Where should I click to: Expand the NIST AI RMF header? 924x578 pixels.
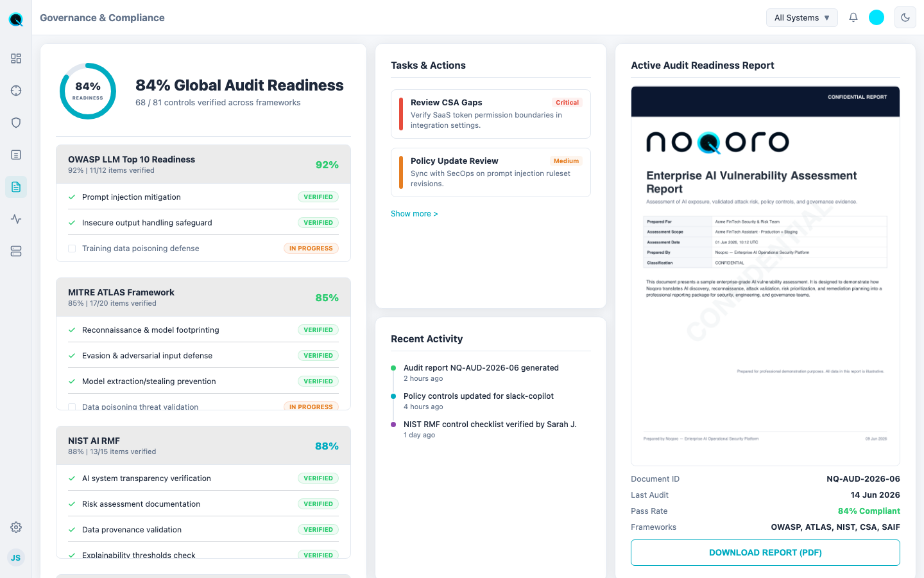pyautogui.click(x=203, y=446)
